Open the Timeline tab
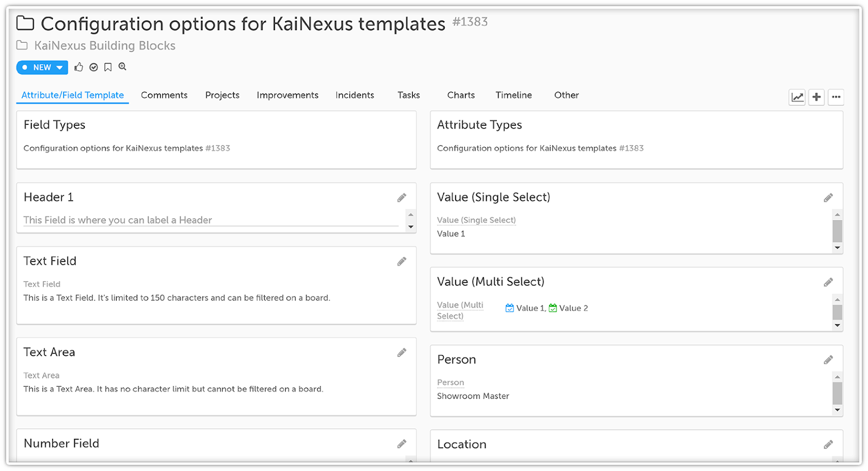868x471 pixels. coord(514,95)
